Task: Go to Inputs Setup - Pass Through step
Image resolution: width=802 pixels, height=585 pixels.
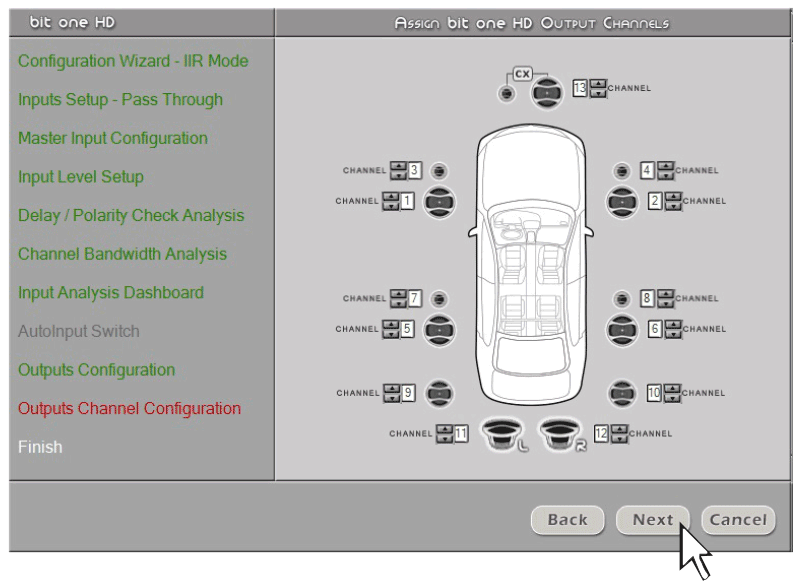Action: pyautogui.click(x=120, y=100)
